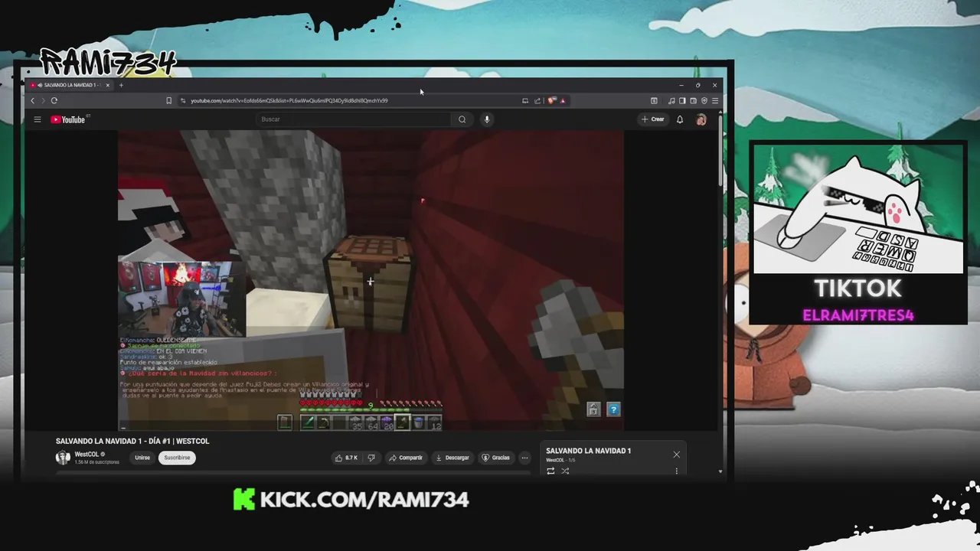
Task: Reload the YouTube page
Action: [x=54, y=100]
